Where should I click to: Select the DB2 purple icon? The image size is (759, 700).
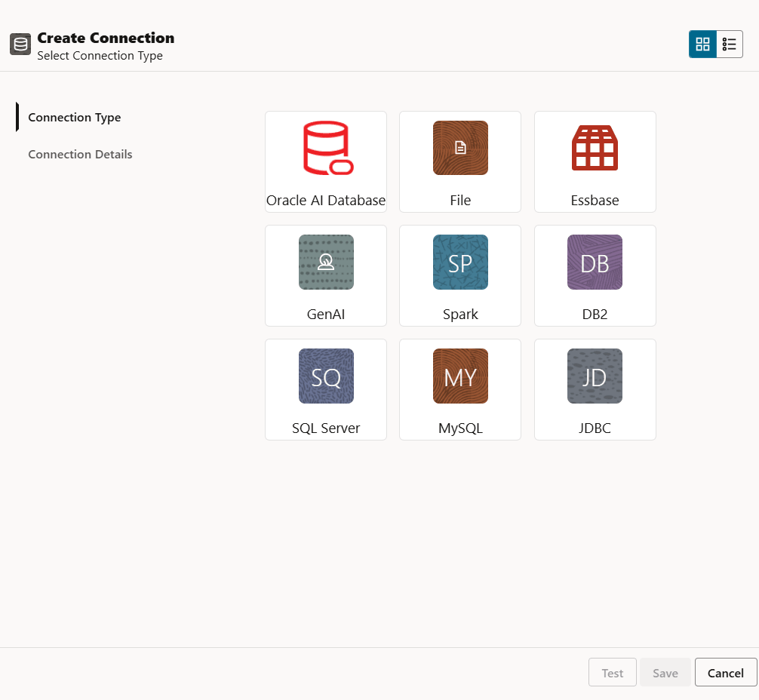click(x=595, y=262)
